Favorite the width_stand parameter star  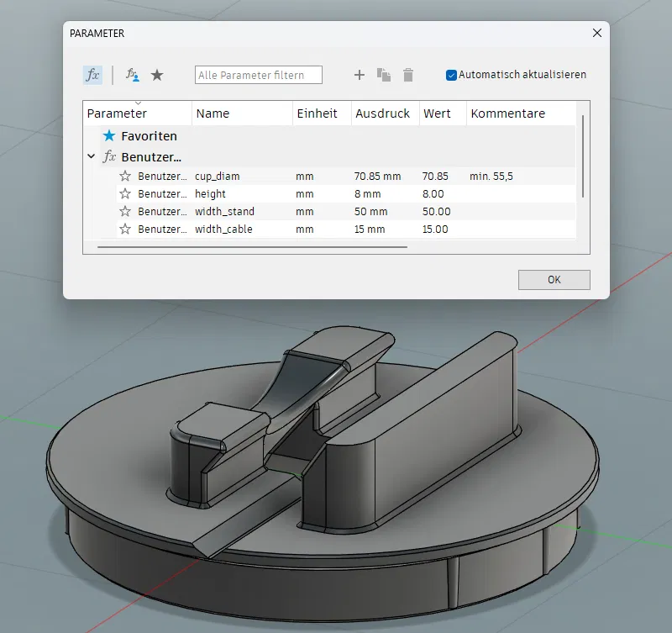pyautogui.click(x=125, y=211)
